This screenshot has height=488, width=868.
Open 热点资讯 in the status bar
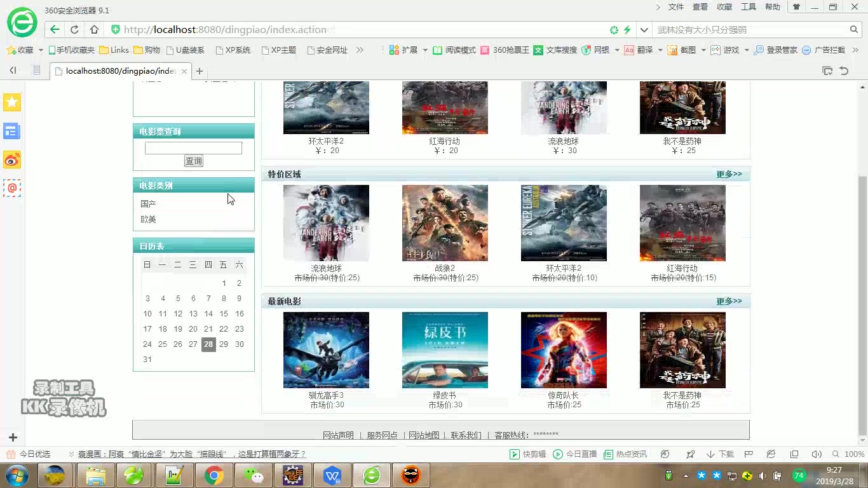tap(625, 454)
